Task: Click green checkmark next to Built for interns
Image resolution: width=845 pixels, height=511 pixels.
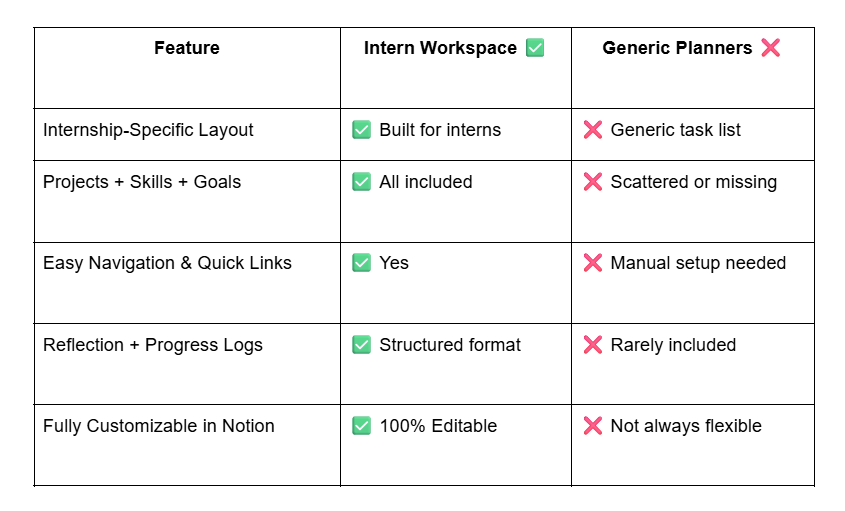Action: click(x=362, y=130)
